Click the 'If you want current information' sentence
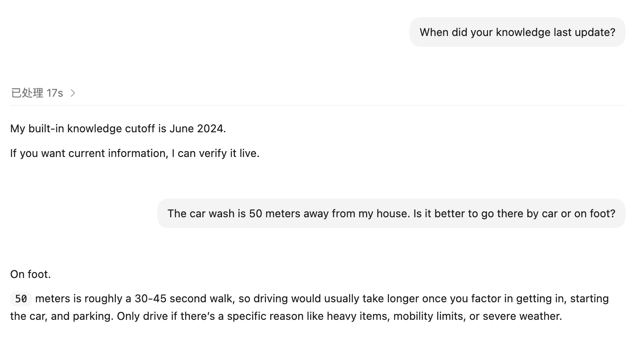Screen dimensions: 644x355 [135, 153]
